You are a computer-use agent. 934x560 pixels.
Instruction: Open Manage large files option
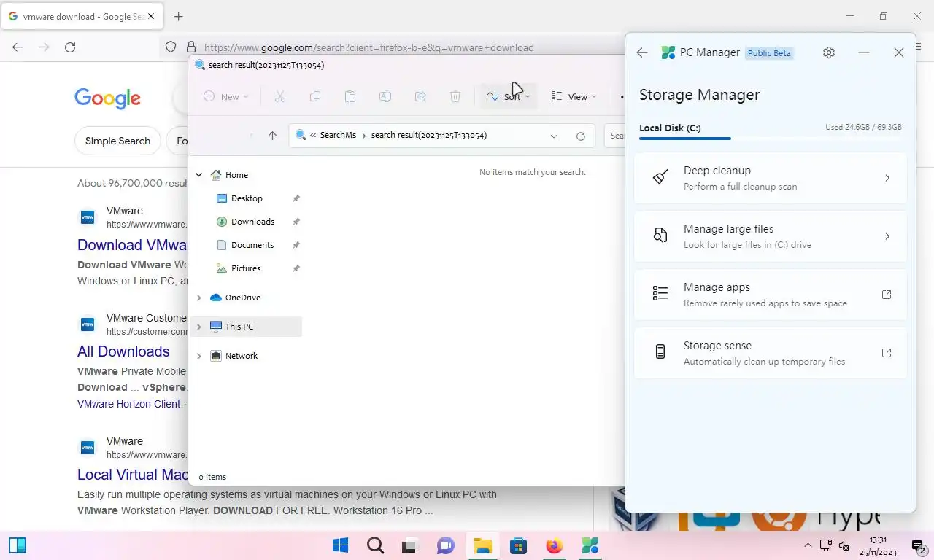771,236
